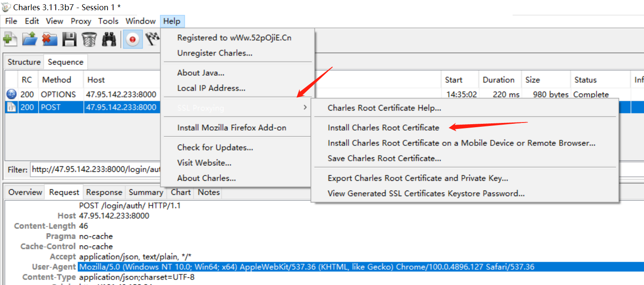Clear the session with the trash basket icon
This screenshot has height=285, width=644.
(x=89, y=40)
